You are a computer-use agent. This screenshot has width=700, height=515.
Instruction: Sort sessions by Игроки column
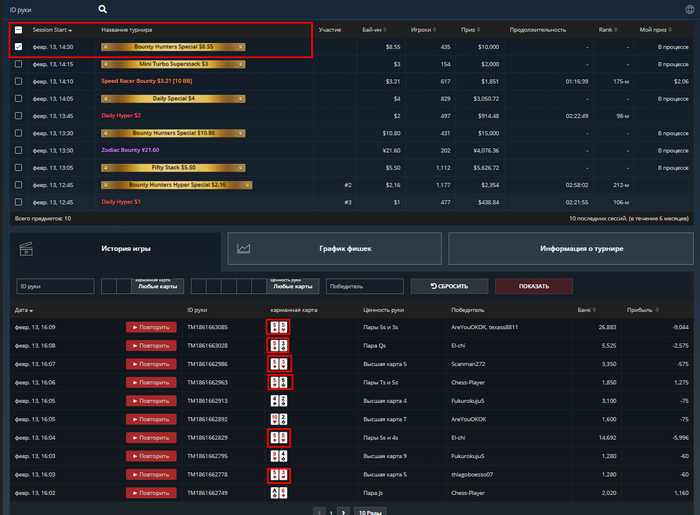[423, 30]
